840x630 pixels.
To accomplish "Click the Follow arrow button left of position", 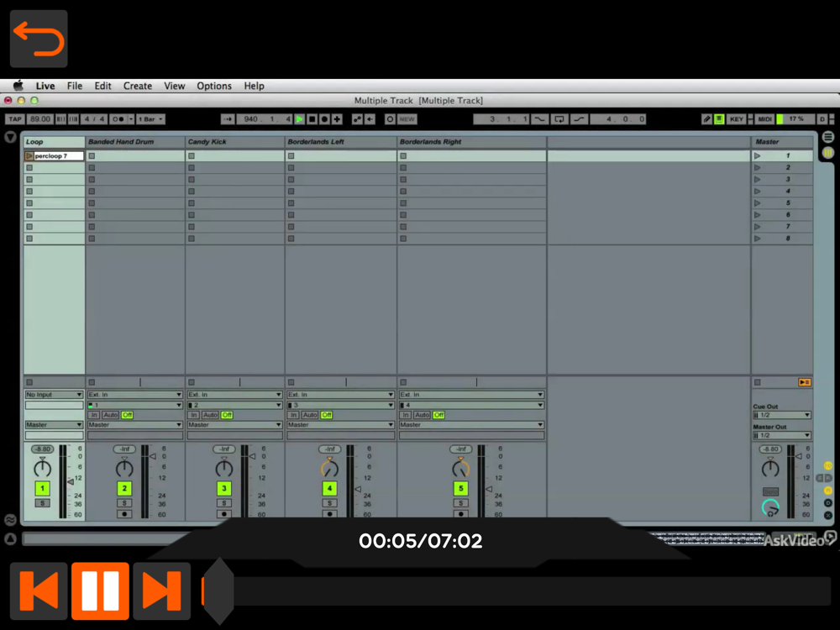I will coord(228,119).
